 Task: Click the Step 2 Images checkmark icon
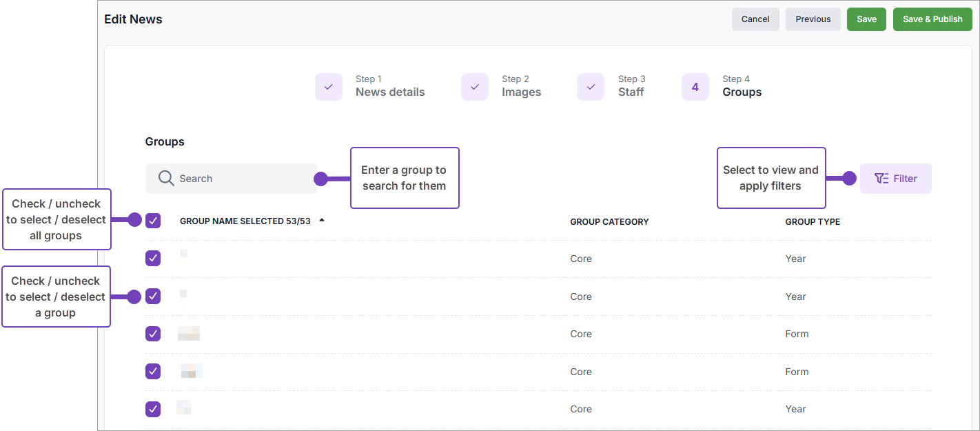[475, 87]
